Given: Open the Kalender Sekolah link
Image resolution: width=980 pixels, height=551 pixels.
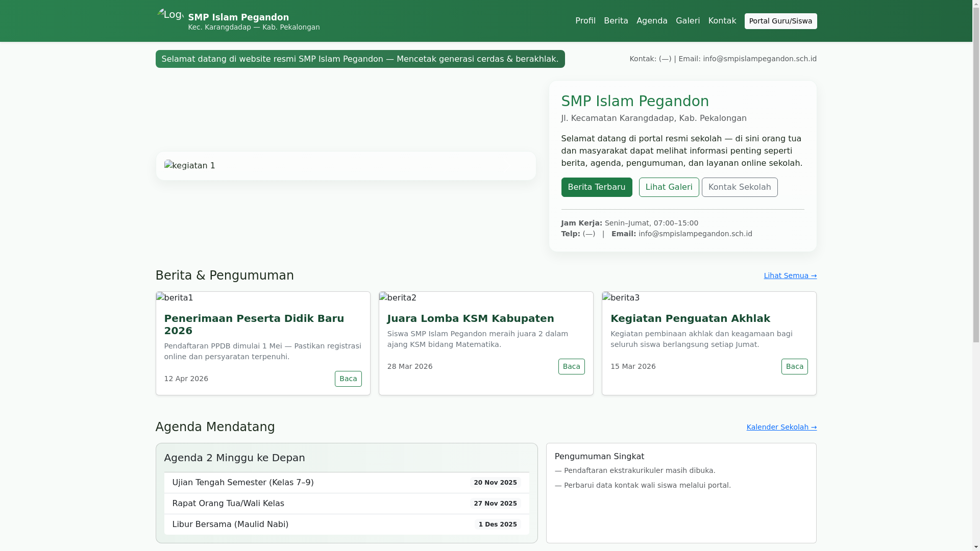Looking at the screenshot, I should (781, 427).
